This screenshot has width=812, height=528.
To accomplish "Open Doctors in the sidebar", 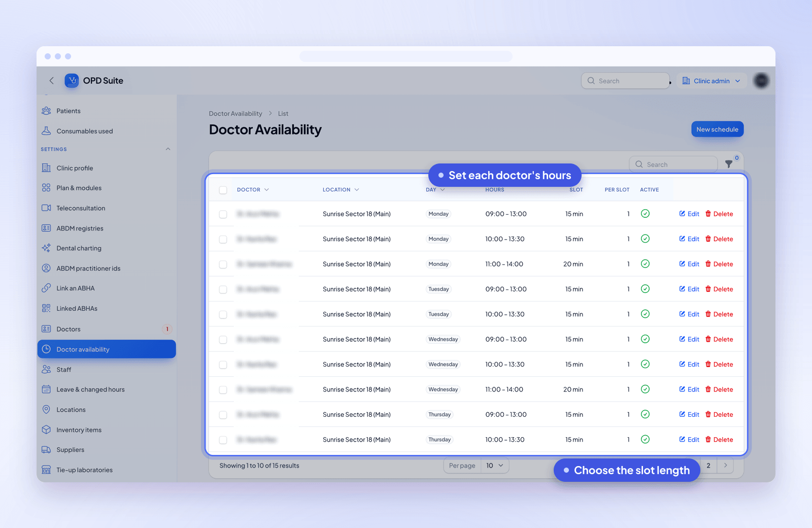I will point(107,329).
